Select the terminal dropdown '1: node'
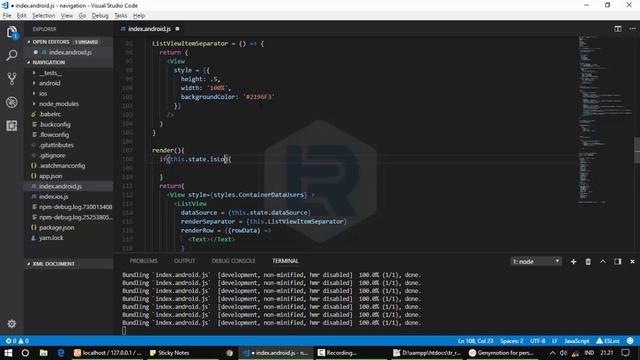This screenshot has height=360, width=640. pos(536,261)
